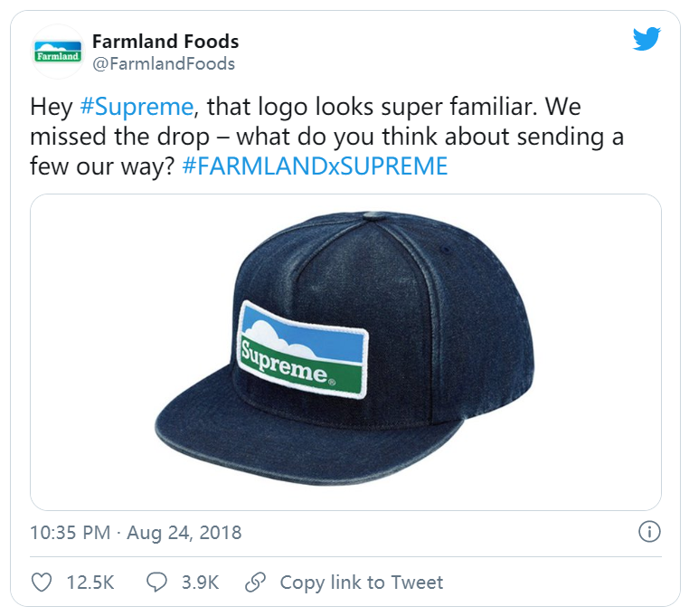
Task: Open the #Supreme hashtag
Action: pos(137,107)
